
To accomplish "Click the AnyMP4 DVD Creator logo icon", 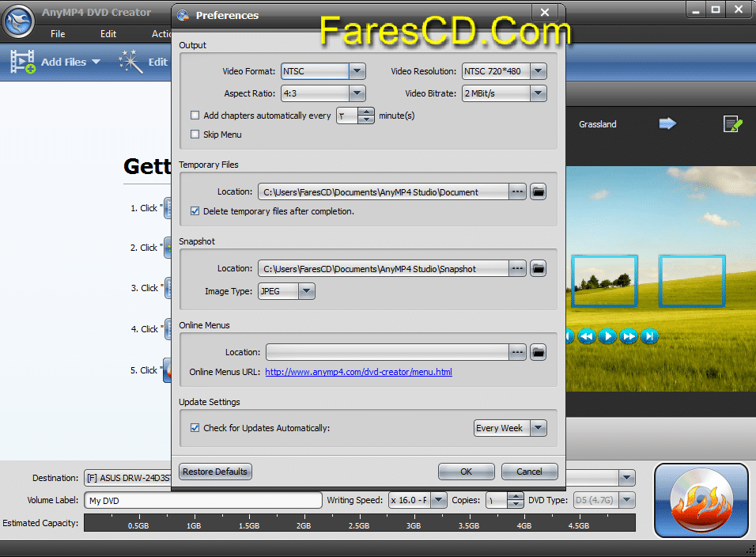I will (x=18, y=21).
